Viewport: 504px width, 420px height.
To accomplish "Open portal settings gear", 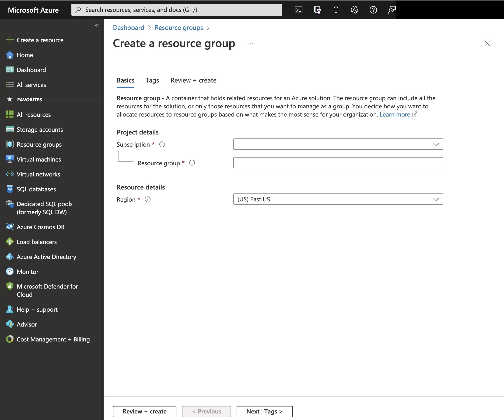I will coord(354,10).
